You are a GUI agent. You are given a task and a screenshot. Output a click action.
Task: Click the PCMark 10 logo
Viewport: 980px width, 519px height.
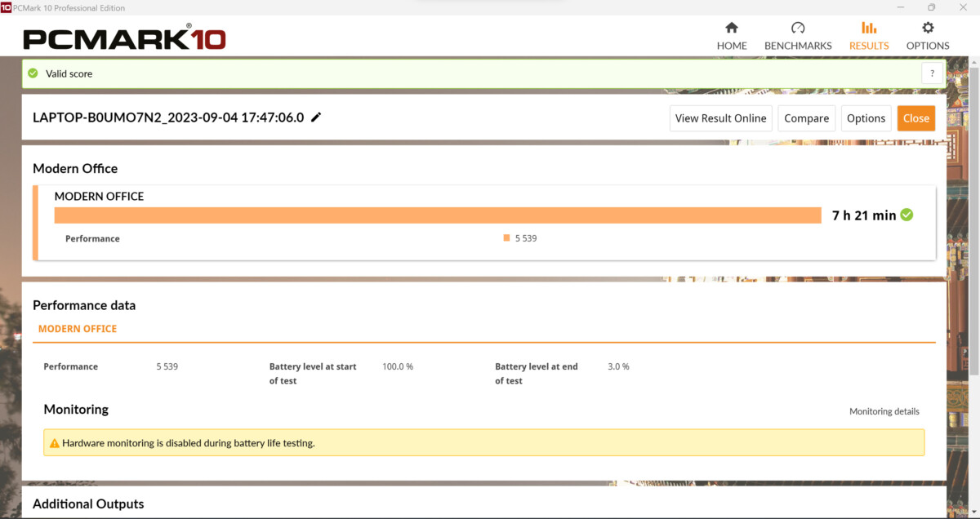[x=124, y=38]
